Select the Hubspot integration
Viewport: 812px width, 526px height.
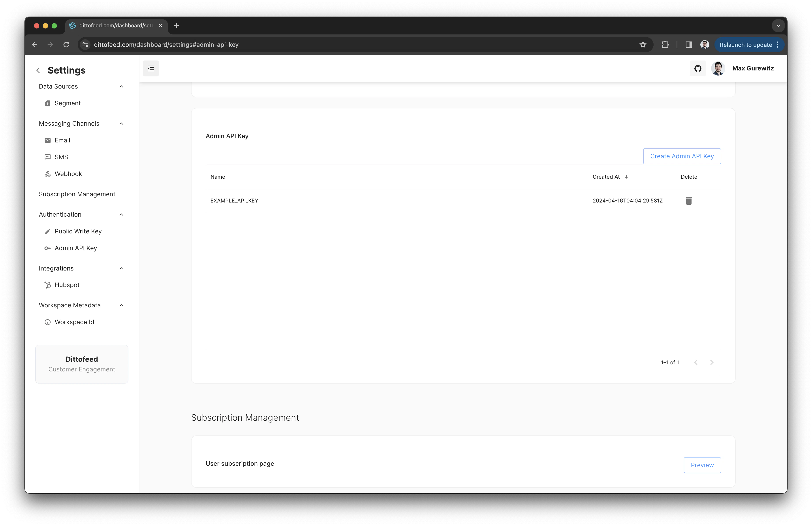(x=67, y=285)
